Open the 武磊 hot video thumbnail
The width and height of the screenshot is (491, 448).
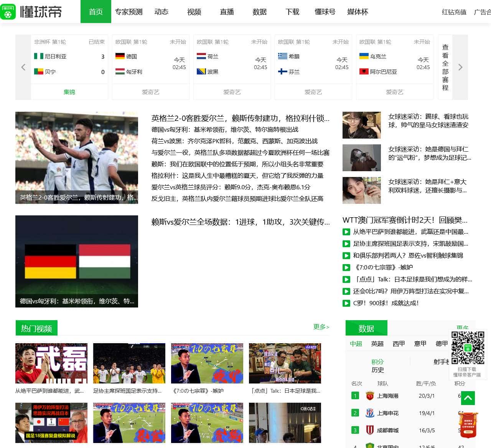coord(51,363)
